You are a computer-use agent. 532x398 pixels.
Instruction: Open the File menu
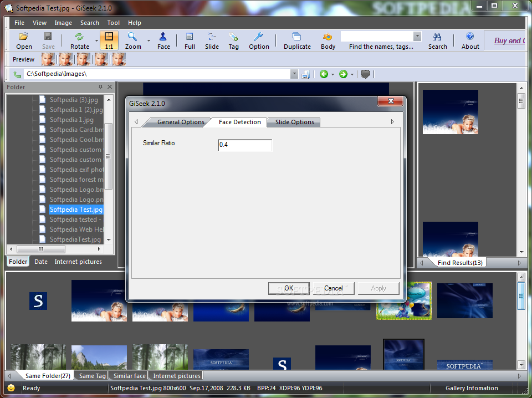(19, 23)
